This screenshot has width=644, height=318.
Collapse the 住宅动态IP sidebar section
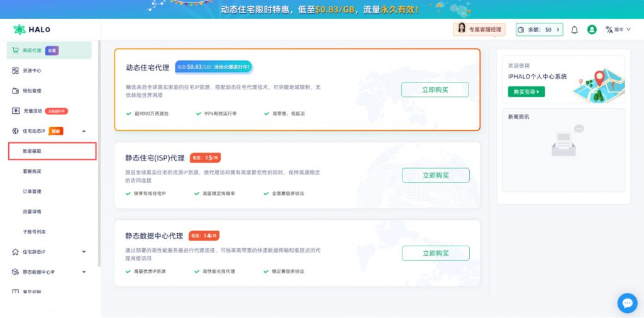[x=84, y=131]
